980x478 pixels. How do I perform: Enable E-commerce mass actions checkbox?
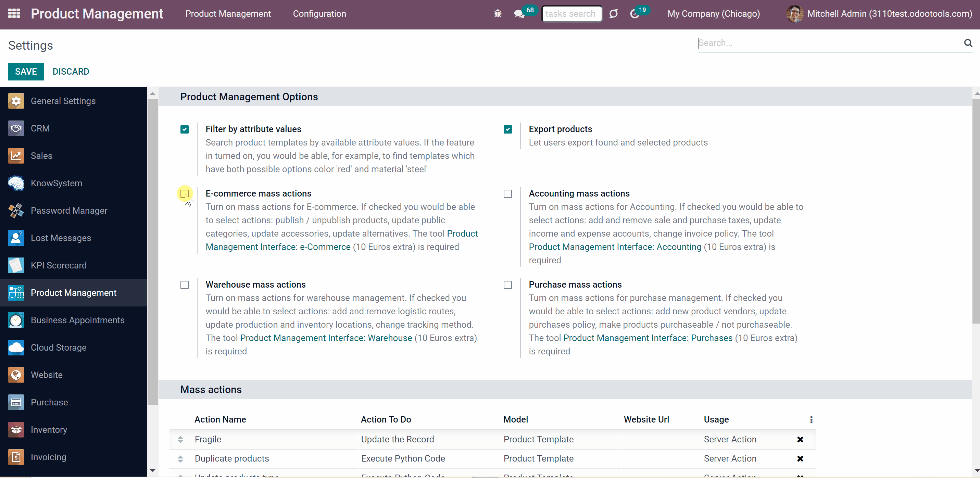(x=185, y=194)
